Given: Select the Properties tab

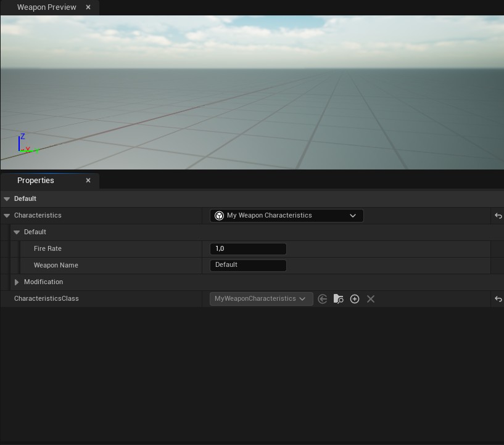Looking at the screenshot, I should point(36,181).
